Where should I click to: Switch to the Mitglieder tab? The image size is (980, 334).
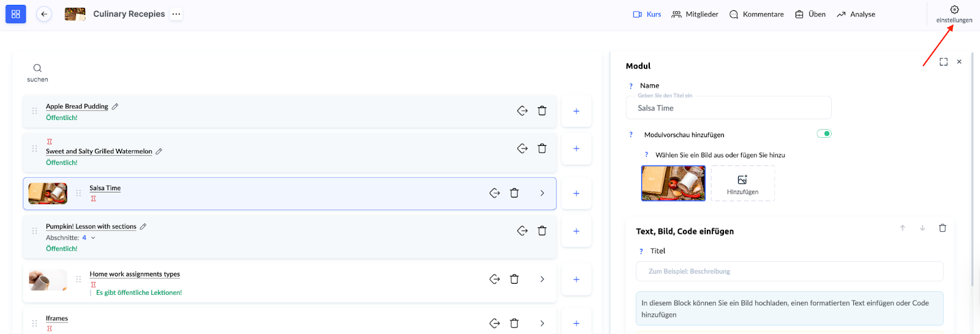pyautogui.click(x=695, y=14)
